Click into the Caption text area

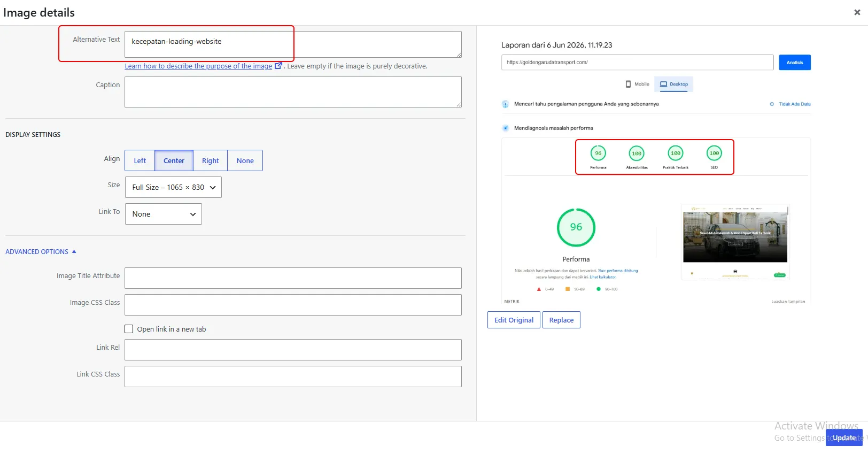(293, 92)
